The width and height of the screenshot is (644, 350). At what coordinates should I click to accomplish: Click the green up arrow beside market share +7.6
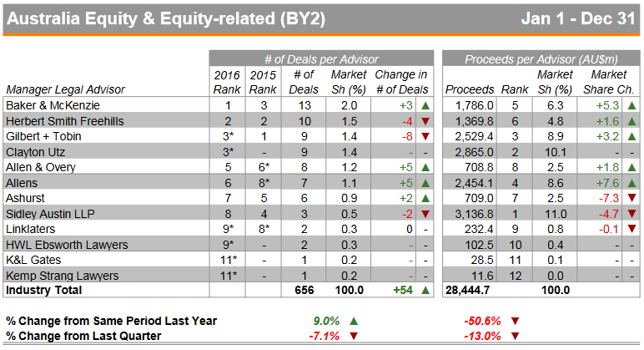point(632,183)
